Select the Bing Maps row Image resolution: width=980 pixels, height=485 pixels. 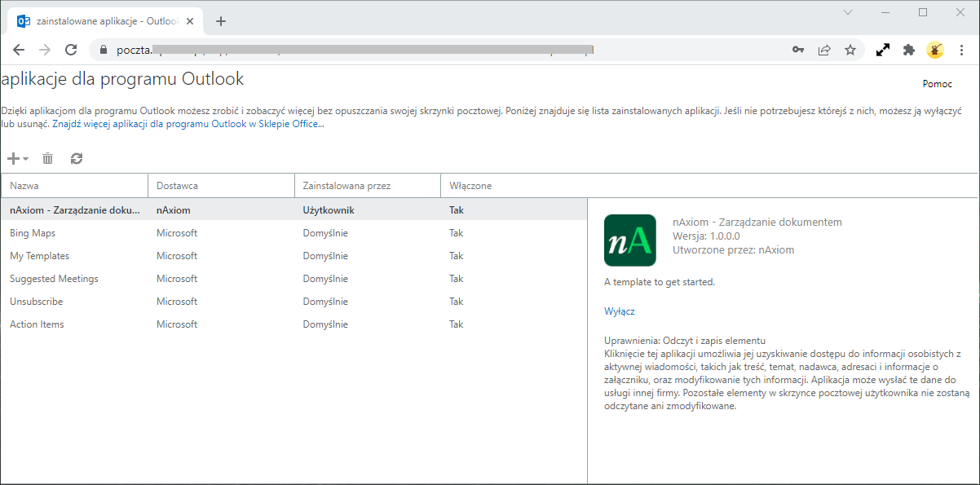31,233
